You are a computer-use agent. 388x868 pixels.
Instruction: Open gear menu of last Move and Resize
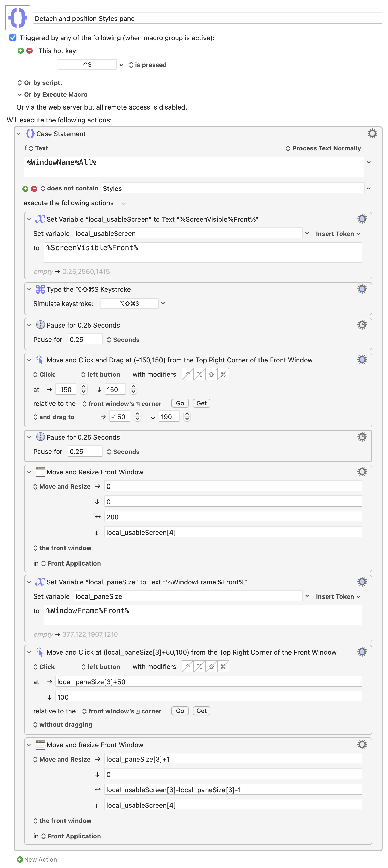pos(362,744)
